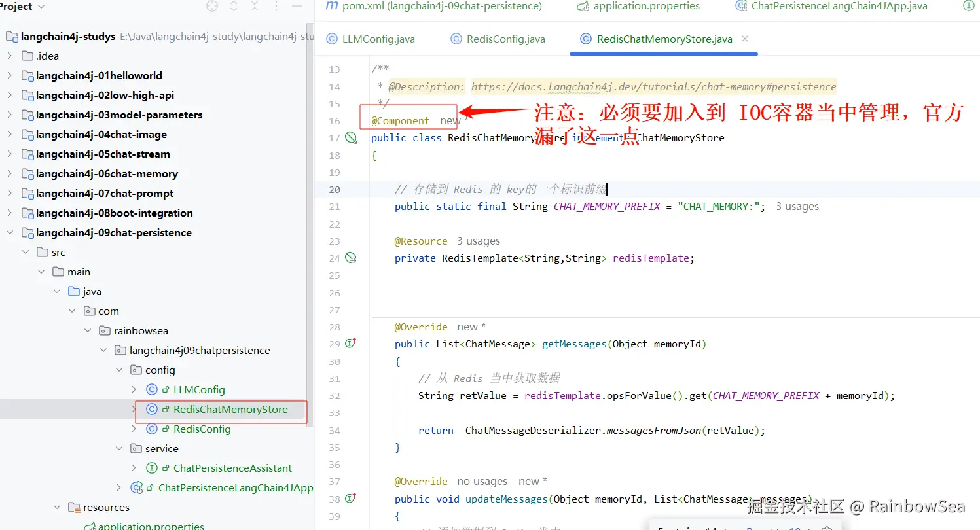This screenshot has height=530, width=980.
Task: Click redisTemplate field name on line 24
Action: point(651,258)
